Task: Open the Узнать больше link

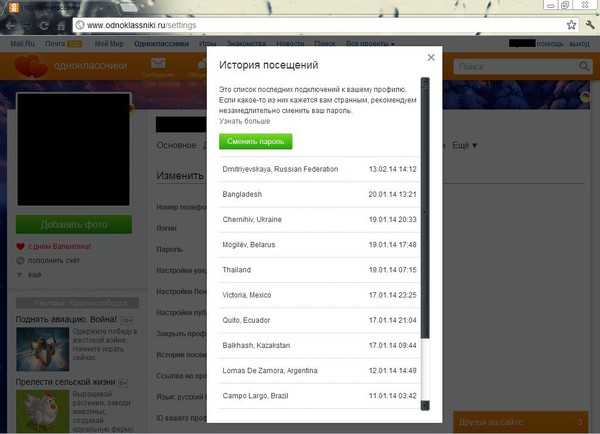Action: 245,121
